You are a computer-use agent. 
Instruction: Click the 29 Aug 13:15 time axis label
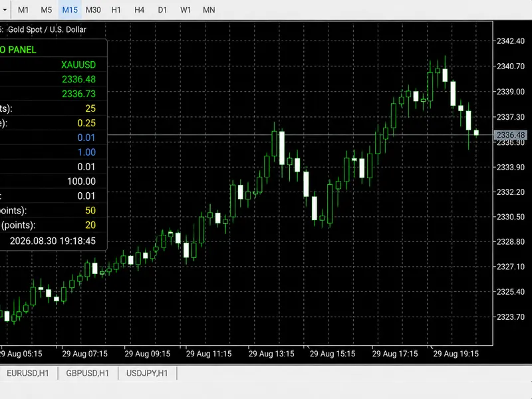[271, 354]
